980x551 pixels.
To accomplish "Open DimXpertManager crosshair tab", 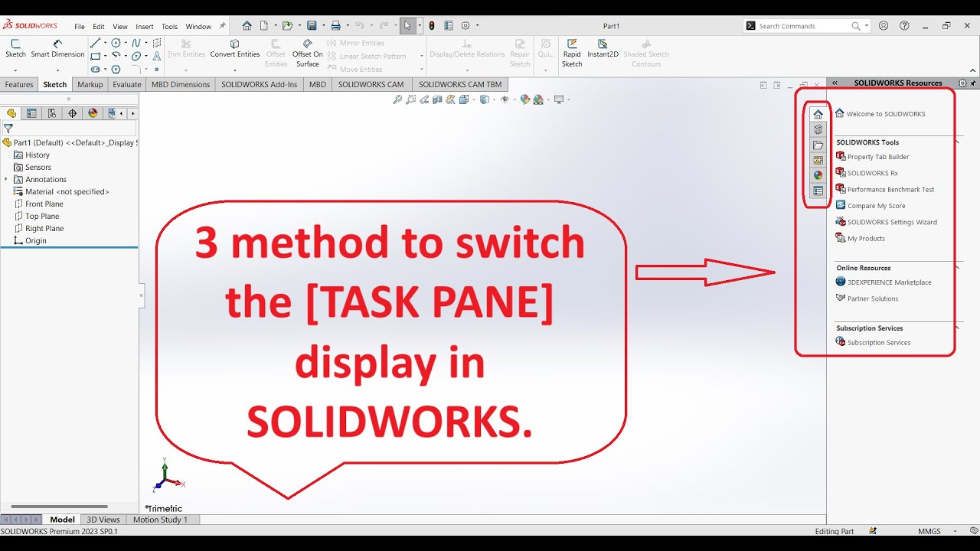I will coord(73,113).
